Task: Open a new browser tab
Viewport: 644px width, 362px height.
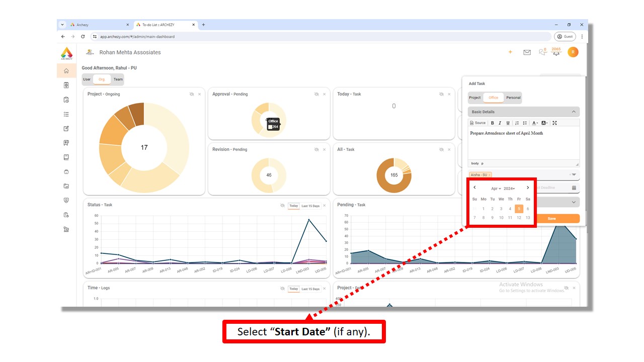Action: click(203, 25)
